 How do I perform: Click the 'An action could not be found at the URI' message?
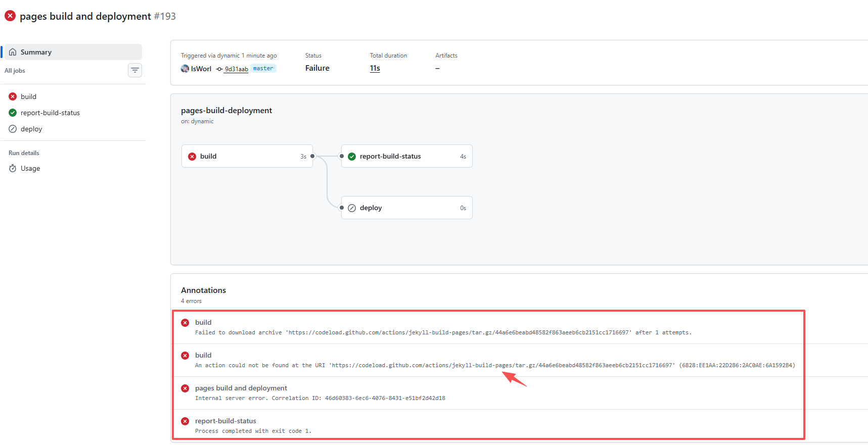pos(495,365)
